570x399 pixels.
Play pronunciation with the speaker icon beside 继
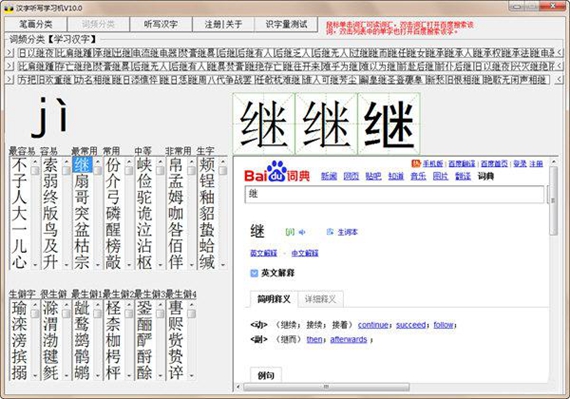coord(302,232)
